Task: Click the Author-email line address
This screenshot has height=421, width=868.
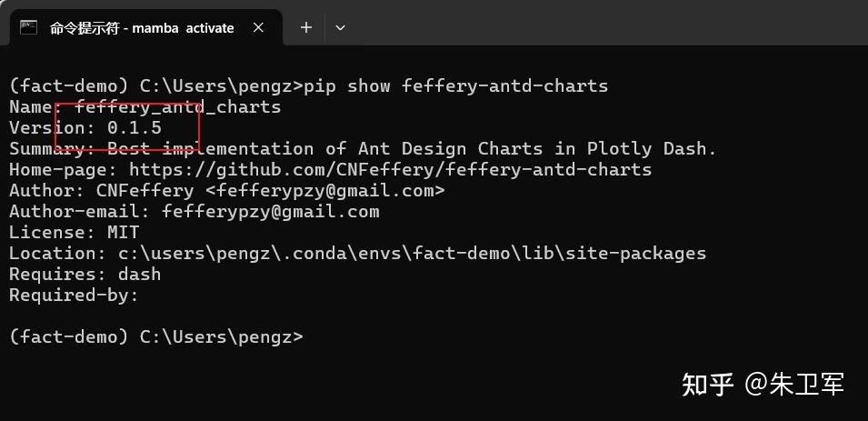Action: click(x=270, y=211)
